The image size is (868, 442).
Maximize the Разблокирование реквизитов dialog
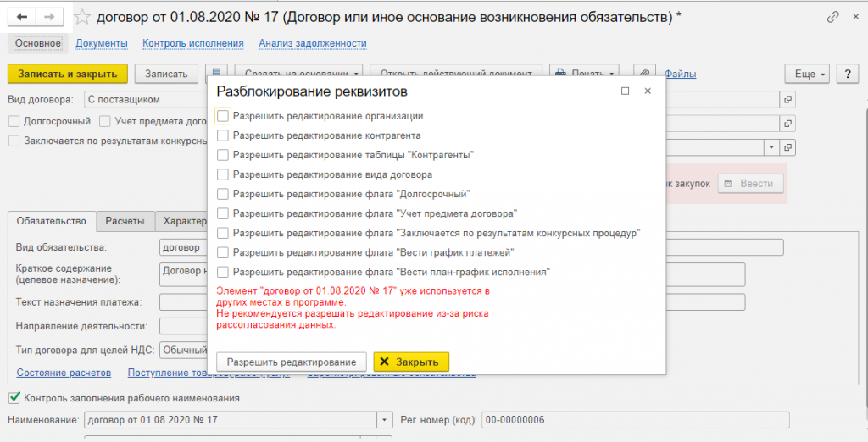(626, 91)
